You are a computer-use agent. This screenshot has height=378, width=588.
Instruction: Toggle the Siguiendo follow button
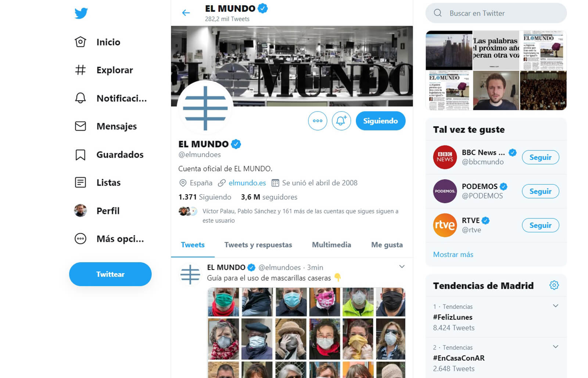(380, 121)
